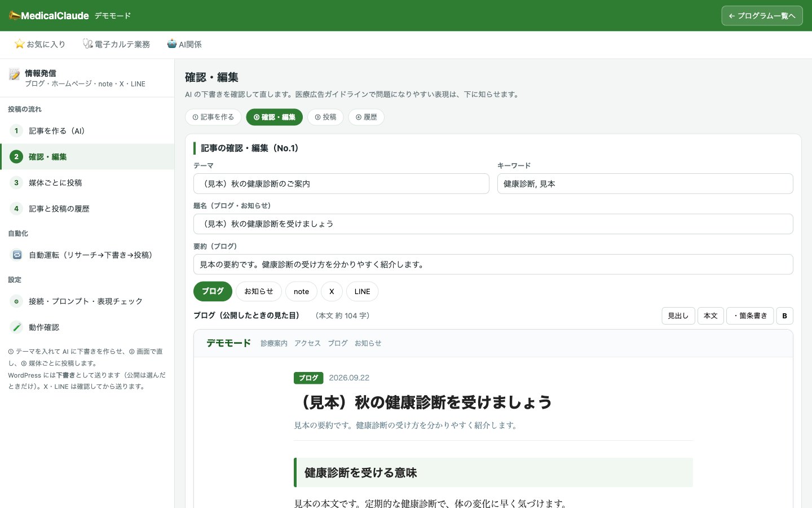Viewport: 812px width, 508px height.
Task: Select the note media tab
Action: 301,291
